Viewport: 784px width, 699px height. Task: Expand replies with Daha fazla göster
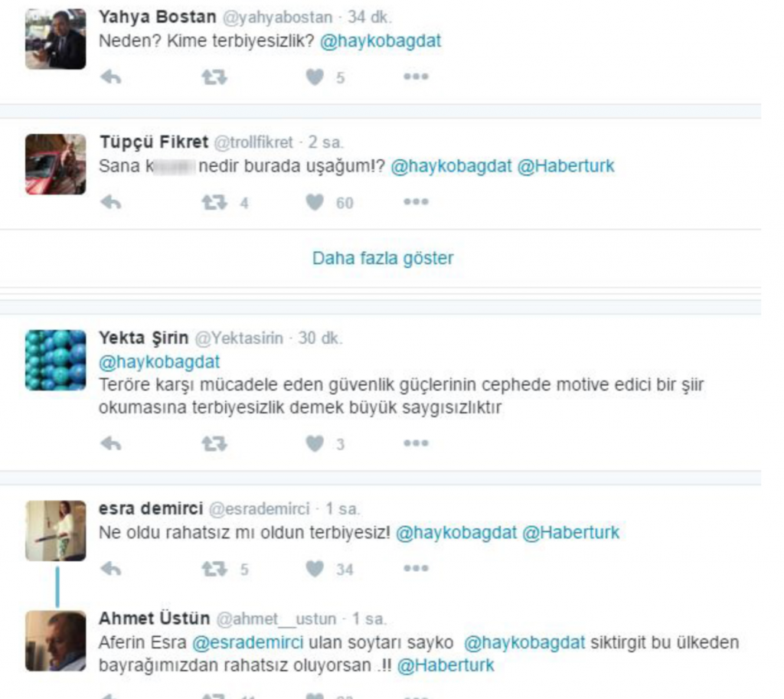coord(383,258)
